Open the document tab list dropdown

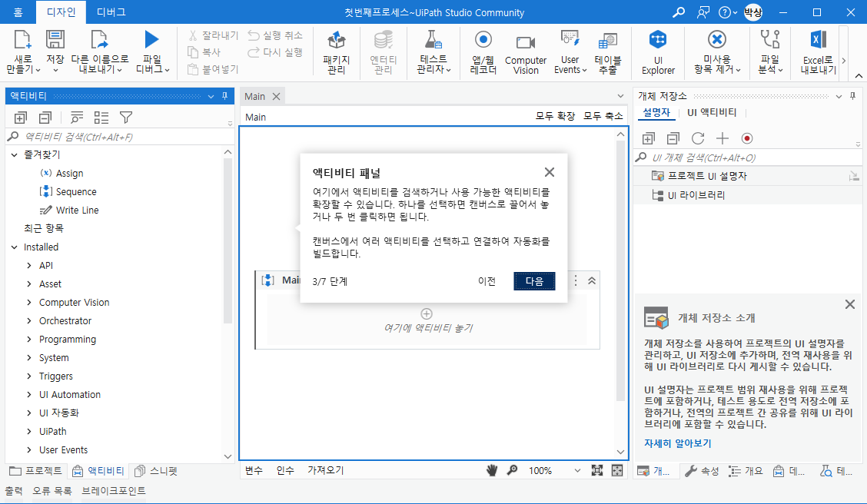pyautogui.click(x=620, y=96)
